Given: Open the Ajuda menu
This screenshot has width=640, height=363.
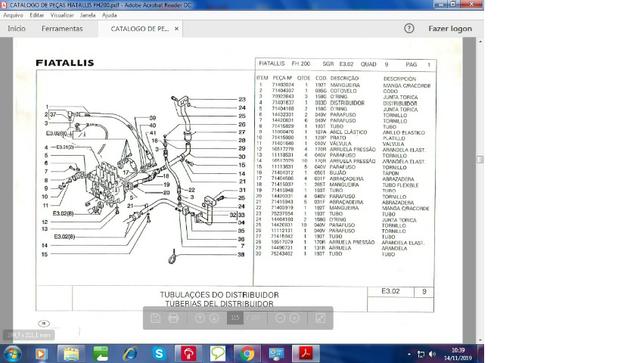Looking at the screenshot, I should (109, 15).
